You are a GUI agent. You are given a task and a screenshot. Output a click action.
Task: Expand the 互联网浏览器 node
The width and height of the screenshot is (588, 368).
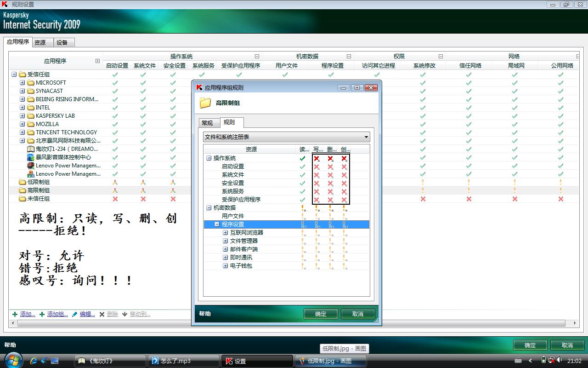225,233
